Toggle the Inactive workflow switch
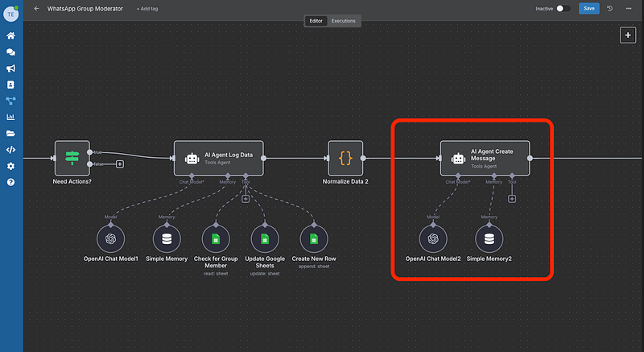This screenshot has height=352, width=644. click(563, 8)
